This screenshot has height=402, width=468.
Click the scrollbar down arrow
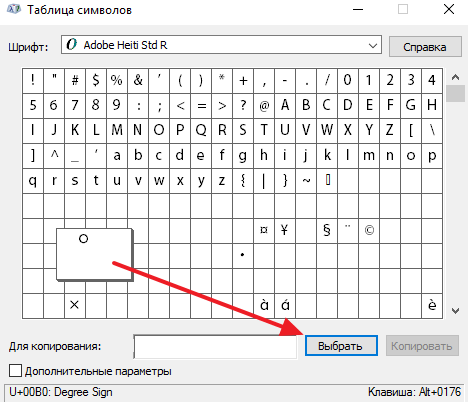pyautogui.click(x=455, y=311)
